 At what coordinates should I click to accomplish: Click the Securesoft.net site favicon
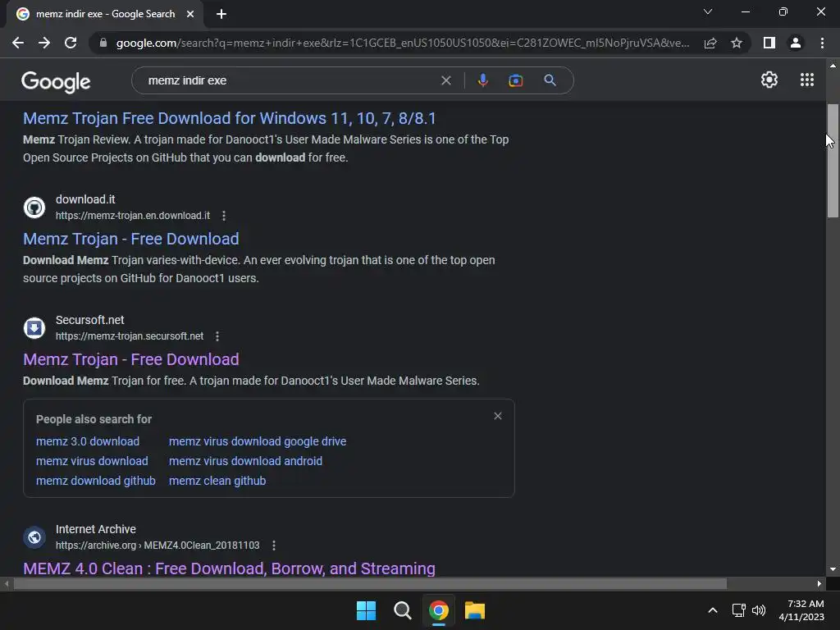click(34, 328)
